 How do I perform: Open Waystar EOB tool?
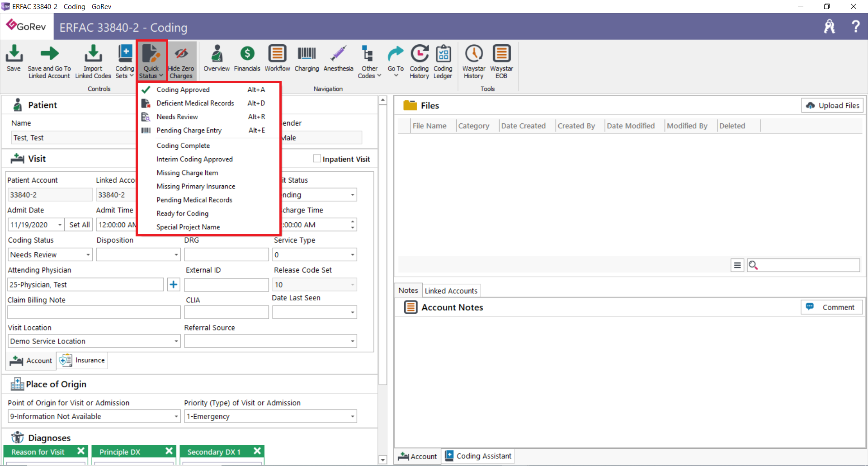(x=501, y=62)
